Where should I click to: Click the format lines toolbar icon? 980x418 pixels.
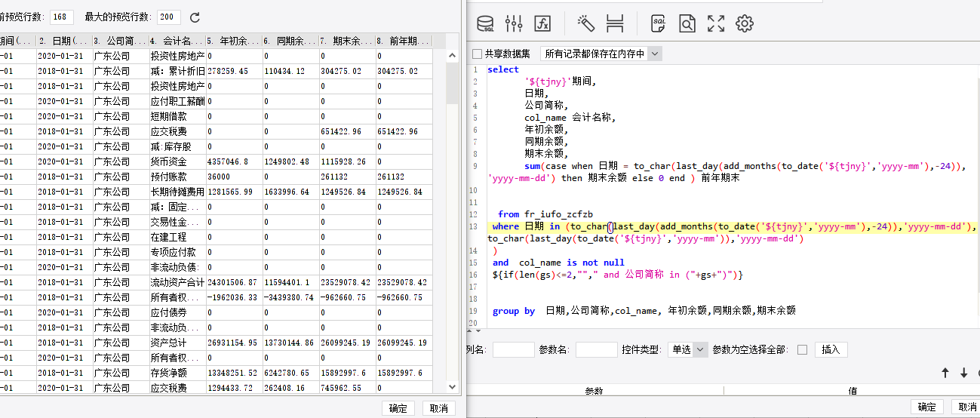coord(615,23)
